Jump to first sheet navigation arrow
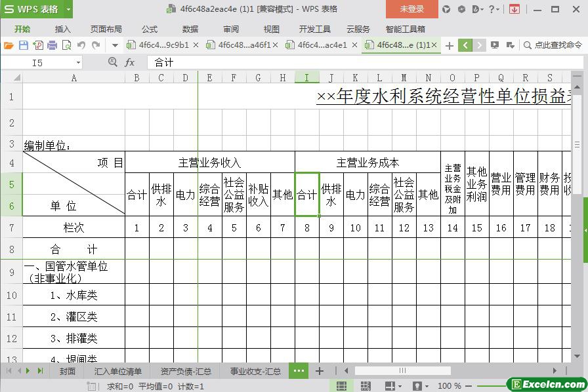This screenshot has height=392, width=588. 9,371
